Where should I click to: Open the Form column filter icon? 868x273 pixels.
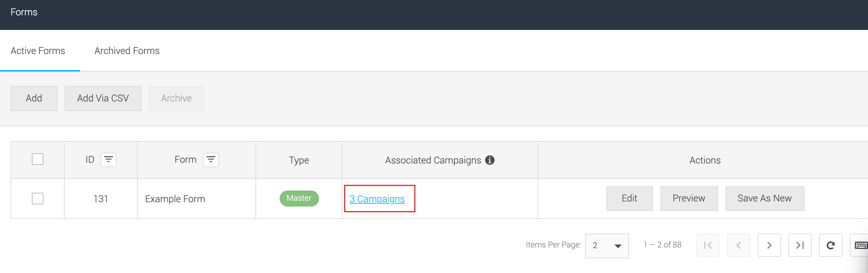pos(211,160)
